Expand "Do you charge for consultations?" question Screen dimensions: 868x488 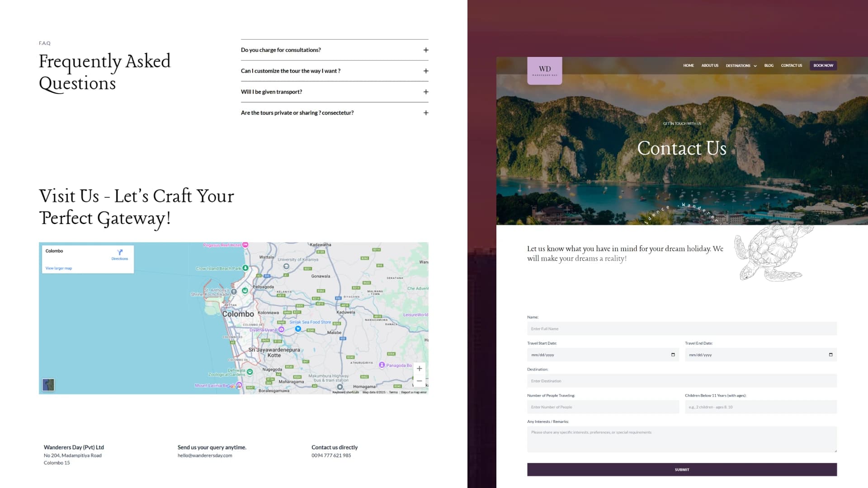pyautogui.click(x=335, y=50)
